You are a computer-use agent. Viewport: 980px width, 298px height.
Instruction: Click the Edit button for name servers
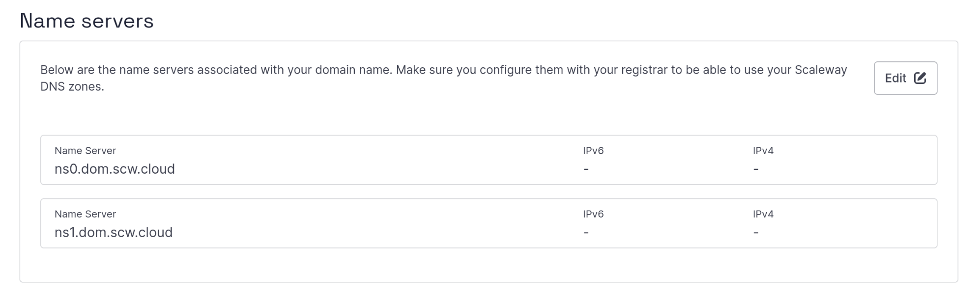point(905,78)
